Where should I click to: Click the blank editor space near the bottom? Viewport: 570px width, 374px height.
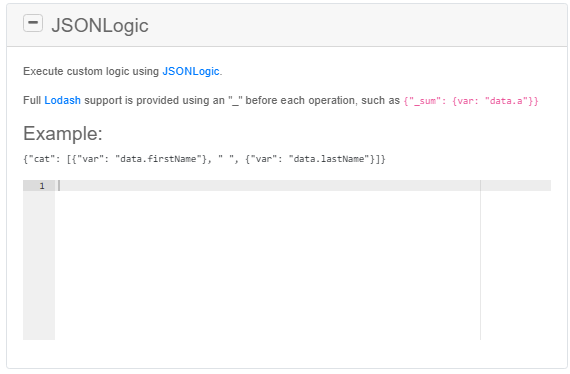pos(267,320)
